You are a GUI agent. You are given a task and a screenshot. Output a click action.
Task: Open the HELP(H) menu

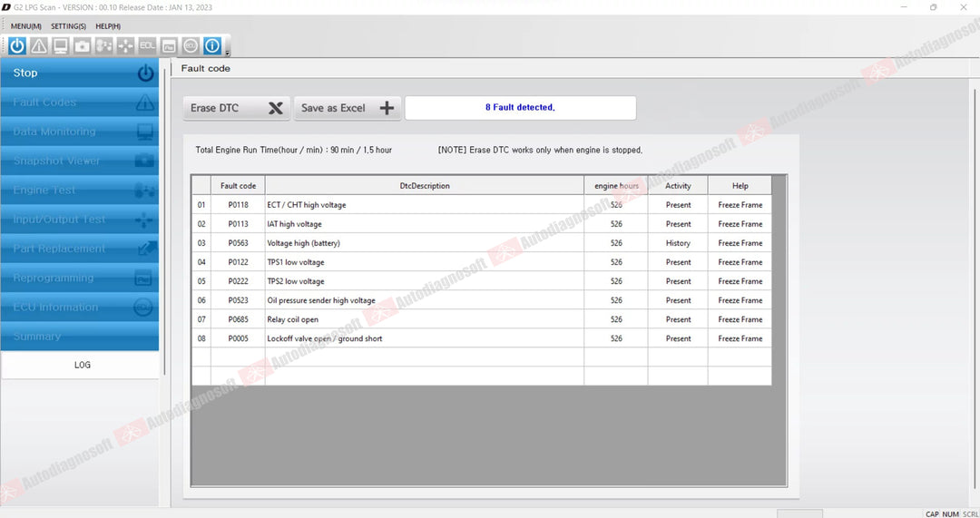(108, 26)
